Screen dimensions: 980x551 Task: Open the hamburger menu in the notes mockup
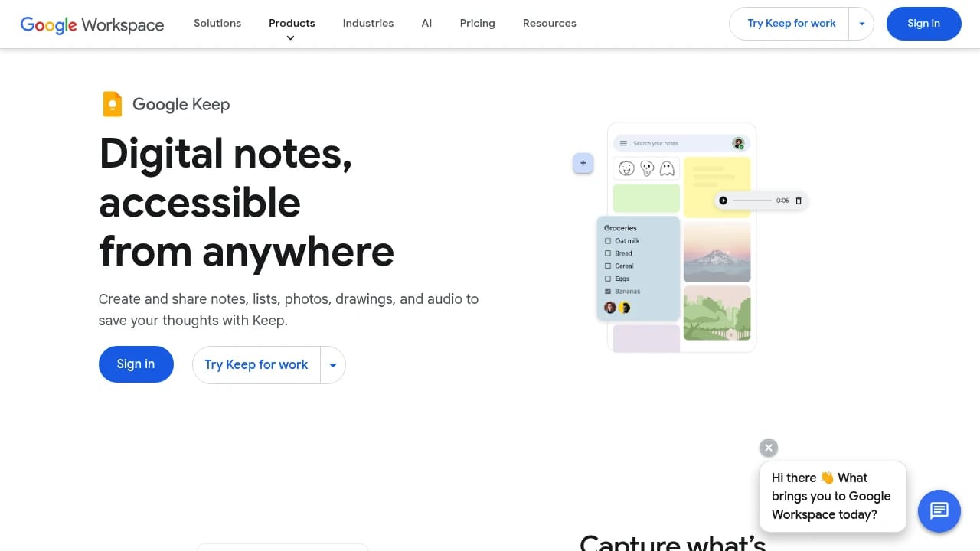tap(623, 143)
